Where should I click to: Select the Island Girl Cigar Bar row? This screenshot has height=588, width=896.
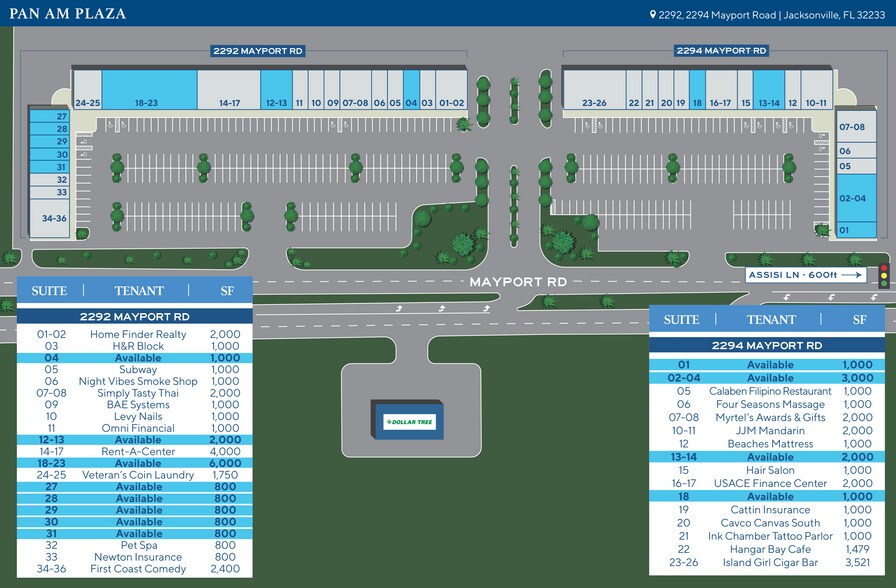[x=767, y=562]
